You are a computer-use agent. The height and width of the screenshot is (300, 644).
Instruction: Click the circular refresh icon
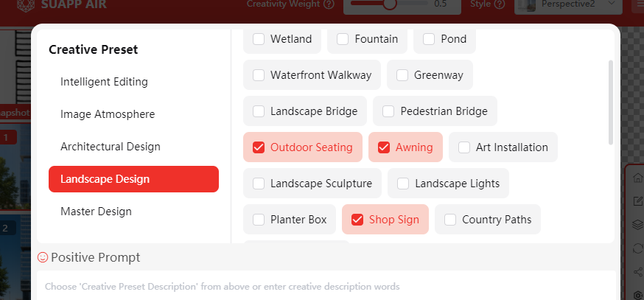click(638, 248)
